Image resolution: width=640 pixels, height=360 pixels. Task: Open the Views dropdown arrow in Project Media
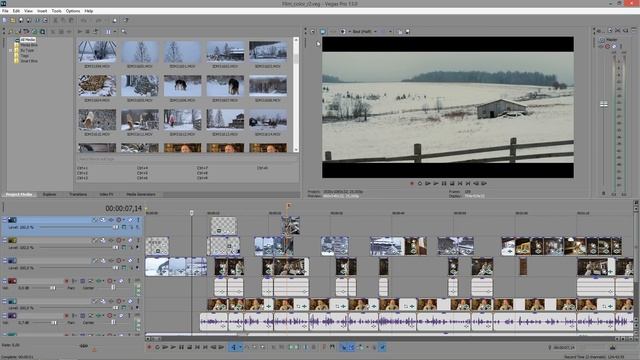pos(115,31)
